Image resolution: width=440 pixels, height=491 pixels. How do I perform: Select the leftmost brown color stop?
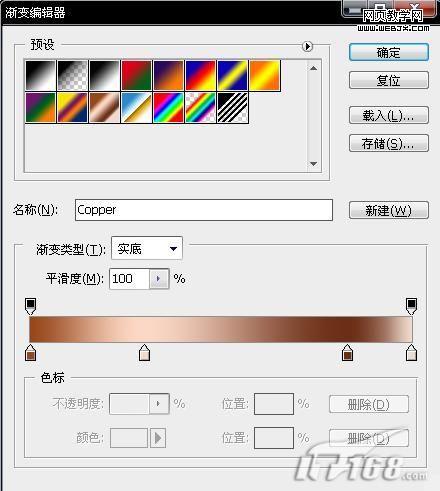[x=30, y=353]
